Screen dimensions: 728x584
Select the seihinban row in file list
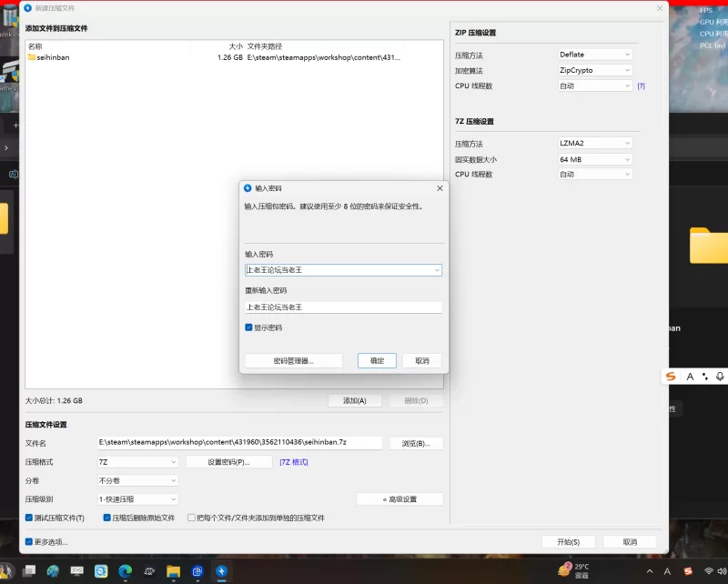pos(215,57)
